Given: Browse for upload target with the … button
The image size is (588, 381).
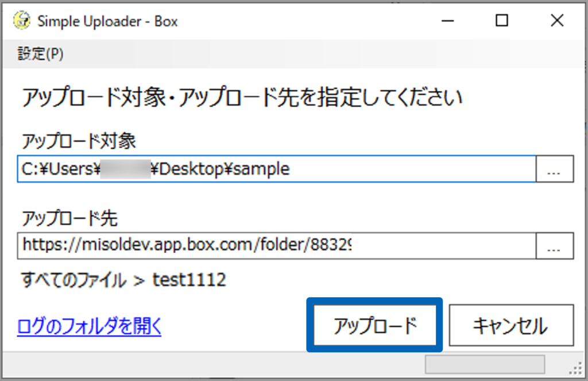Looking at the screenshot, I should pyautogui.click(x=554, y=169).
